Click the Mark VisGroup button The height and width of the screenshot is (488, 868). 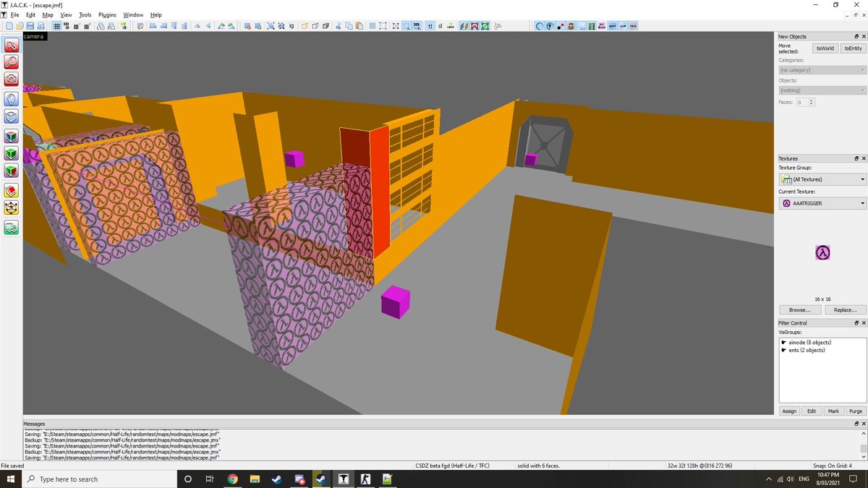pyautogui.click(x=833, y=411)
